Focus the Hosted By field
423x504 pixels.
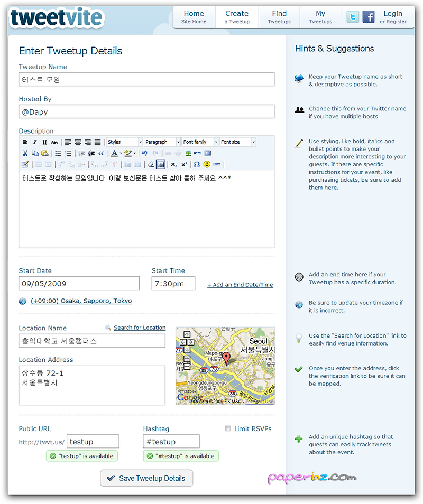pyautogui.click(x=146, y=111)
